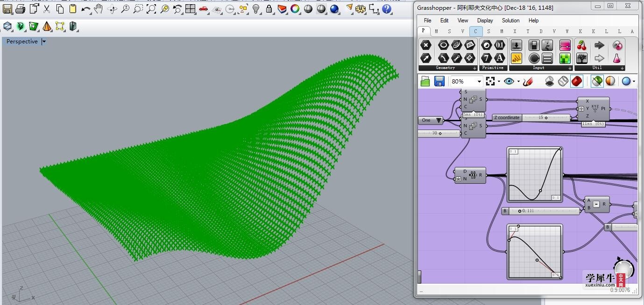Click the four-viewport layout icon
644x305 pixels.
point(191,8)
